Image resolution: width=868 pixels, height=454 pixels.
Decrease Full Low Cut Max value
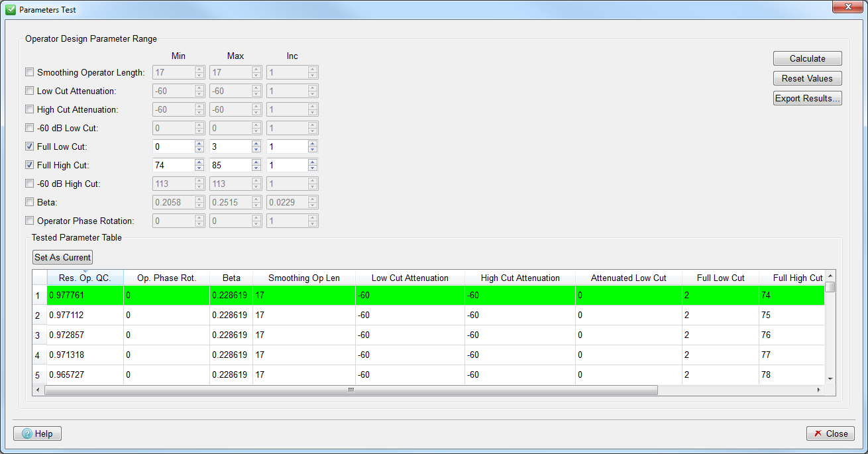tap(256, 150)
